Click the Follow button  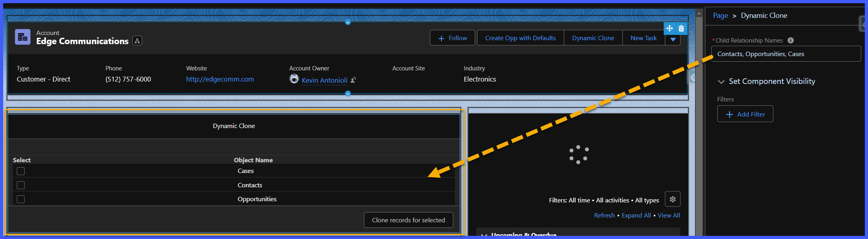[452, 38]
